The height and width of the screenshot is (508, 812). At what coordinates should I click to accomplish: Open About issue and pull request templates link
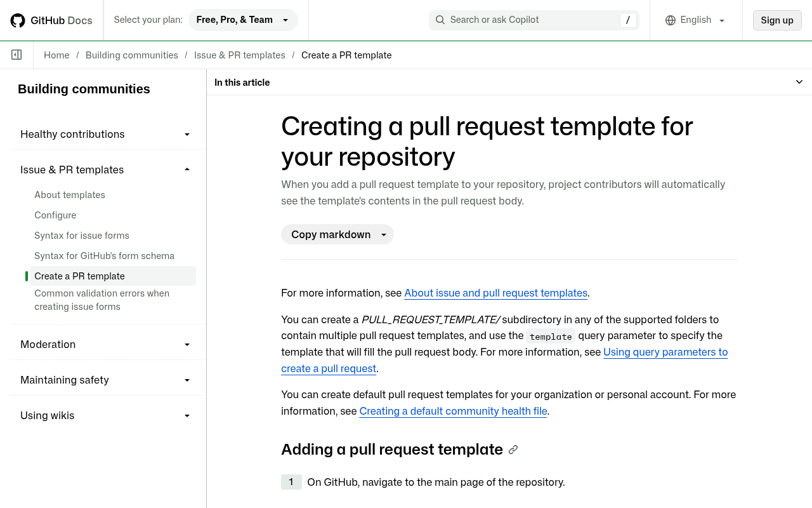[x=496, y=293]
